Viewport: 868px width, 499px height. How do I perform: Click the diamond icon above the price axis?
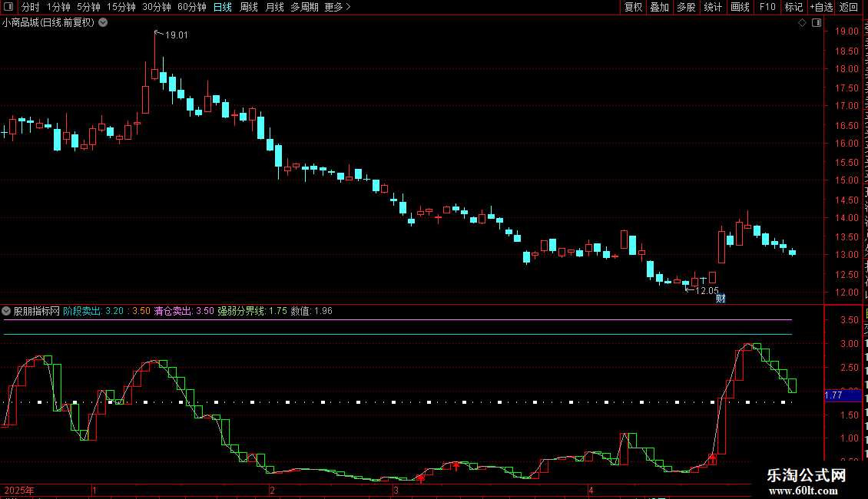pyautogui.click(x=802, y=23)
